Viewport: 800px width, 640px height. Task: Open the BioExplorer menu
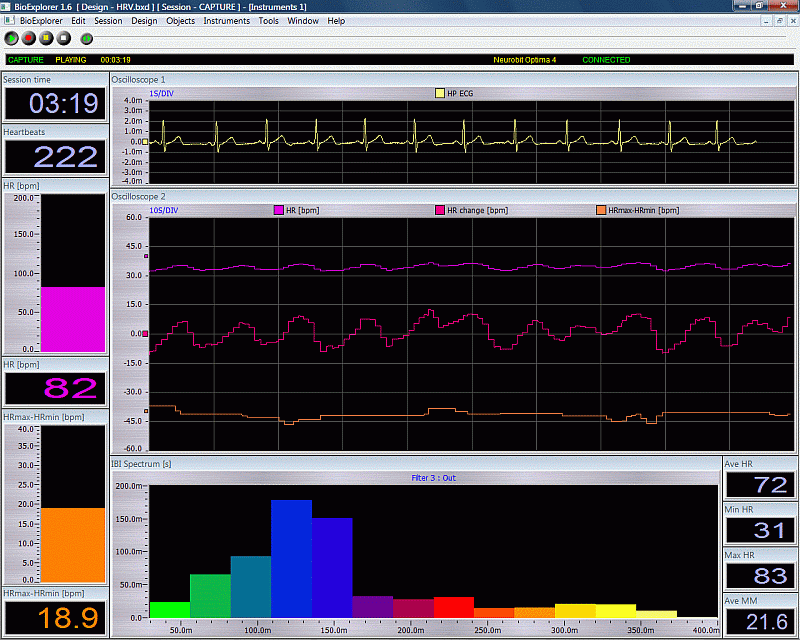41,21
